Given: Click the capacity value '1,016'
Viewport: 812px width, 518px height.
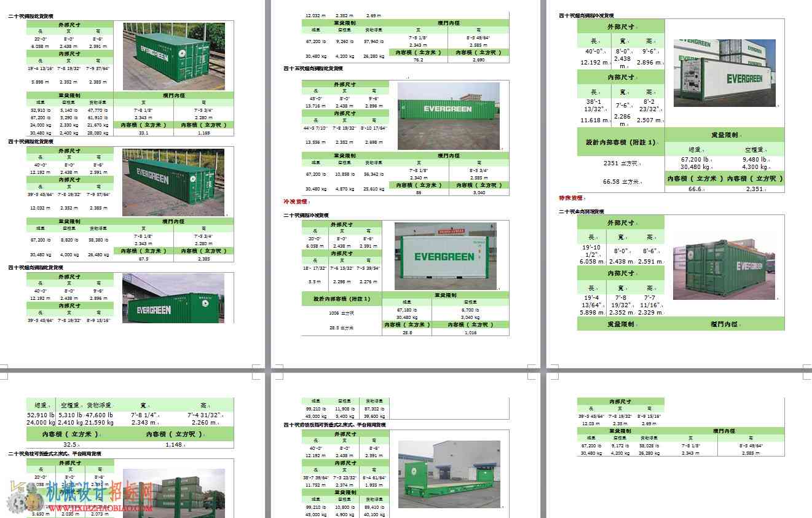Looking at the screenshot, I should [x=470, y=332].
